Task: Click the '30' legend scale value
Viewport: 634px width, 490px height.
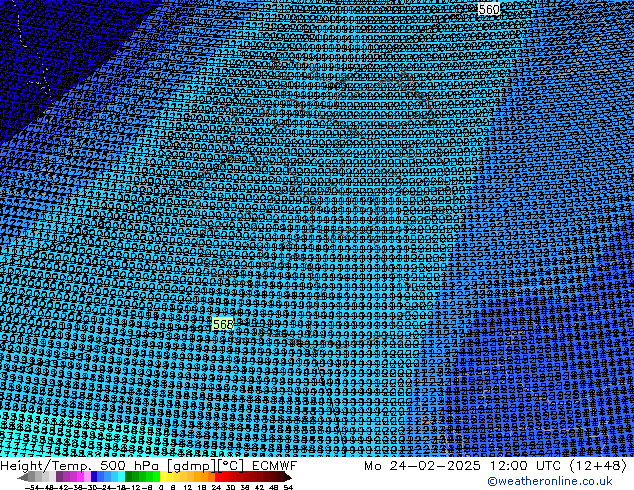Action: (x=230, y=487)
